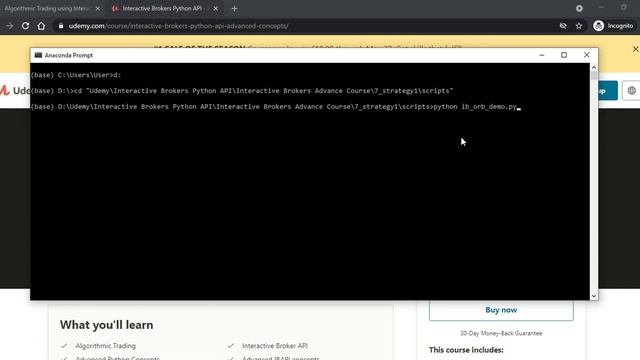Image resolution: width=640 pixels, height=360 pixels.
Task: Maximize the Anaconda Prompt window
Action: click(x=564, y=55)
